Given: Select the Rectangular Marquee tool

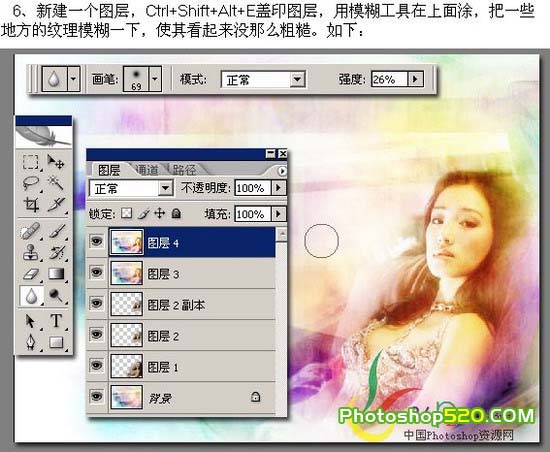Looking at the screenshot, I should 31,162.
